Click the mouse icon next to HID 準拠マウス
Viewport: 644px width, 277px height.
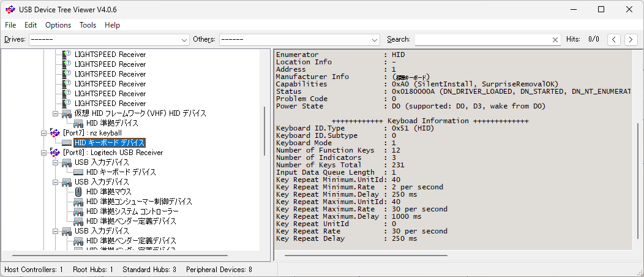[x=78, y=192]
